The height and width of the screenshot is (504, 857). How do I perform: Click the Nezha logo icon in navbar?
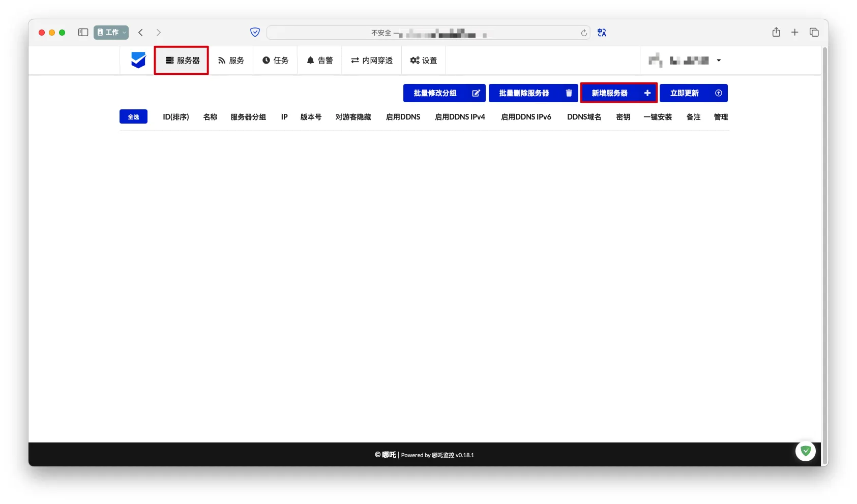point(138,60)
